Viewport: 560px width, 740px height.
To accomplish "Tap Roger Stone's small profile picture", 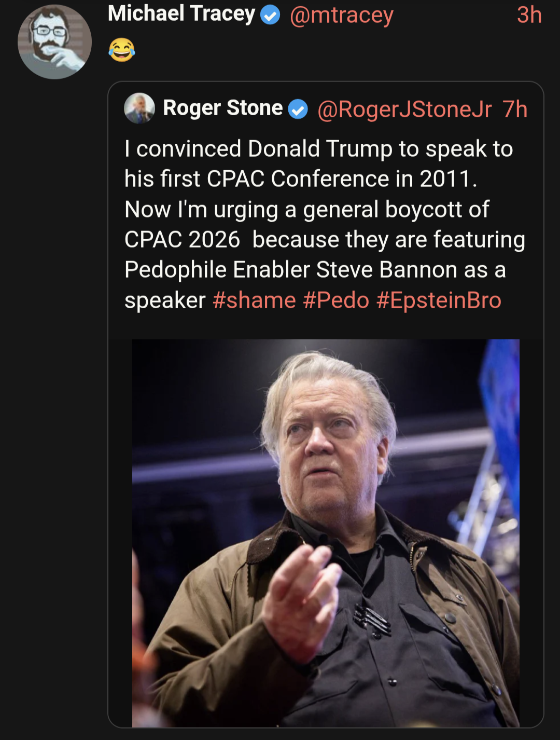I will (139, 108).
